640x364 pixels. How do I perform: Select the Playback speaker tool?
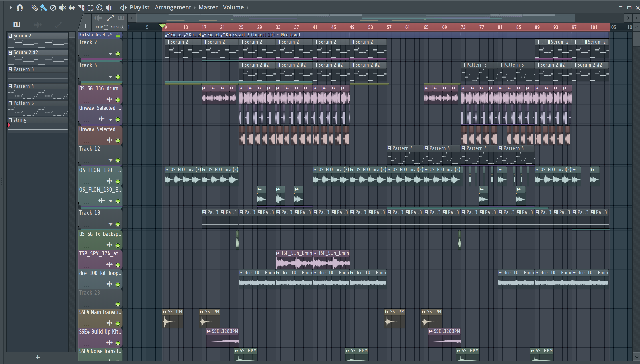[109, 8]
